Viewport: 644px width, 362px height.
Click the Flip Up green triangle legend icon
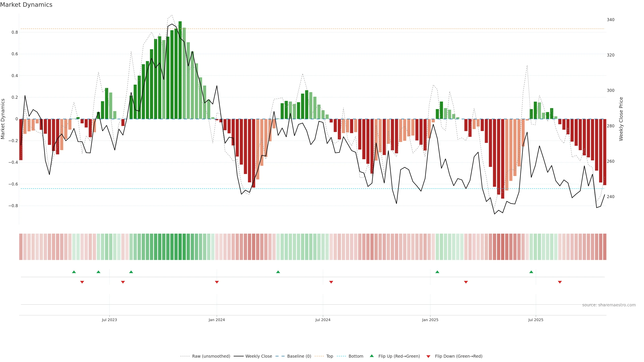click(372, 356)
